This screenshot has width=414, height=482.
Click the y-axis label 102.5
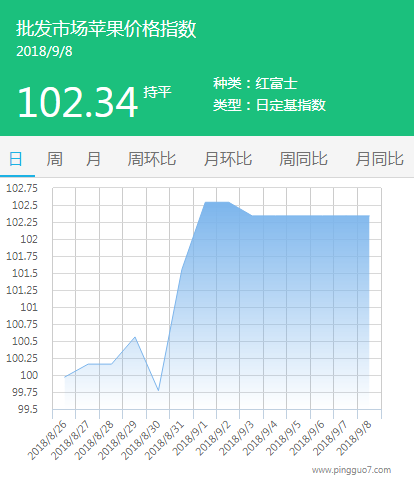[25, 205]
